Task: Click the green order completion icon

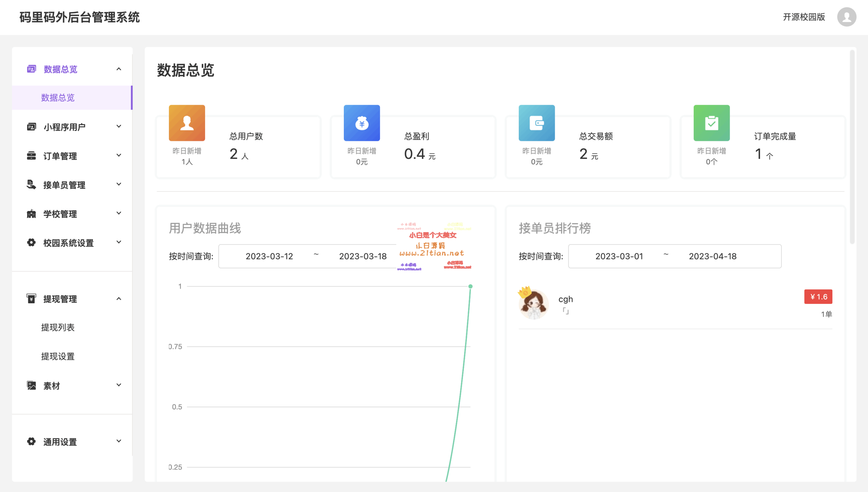Action: [x=712, y=123]
